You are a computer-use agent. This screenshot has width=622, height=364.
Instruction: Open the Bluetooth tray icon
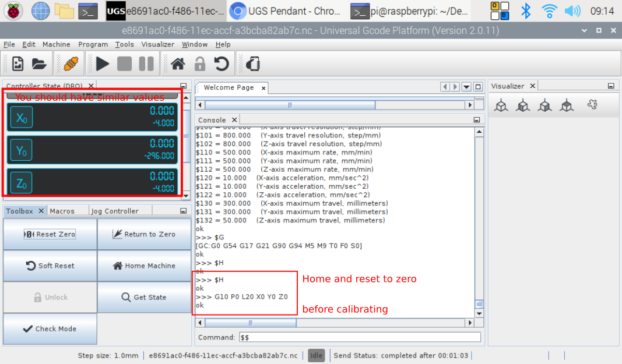click(x=526, y=11)
